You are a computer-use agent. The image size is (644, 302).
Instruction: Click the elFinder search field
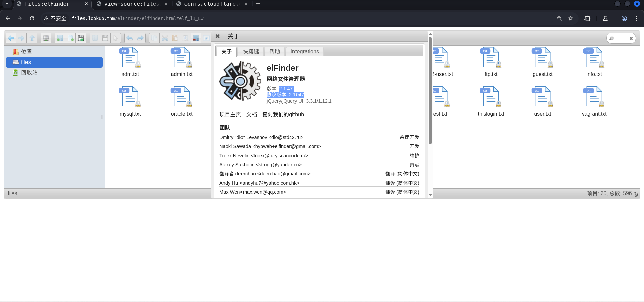click(621, 38)
